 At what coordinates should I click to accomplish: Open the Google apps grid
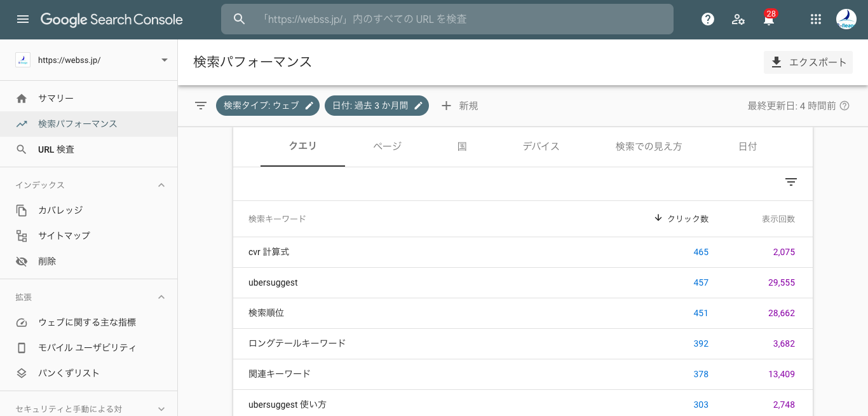click(816, 19)
